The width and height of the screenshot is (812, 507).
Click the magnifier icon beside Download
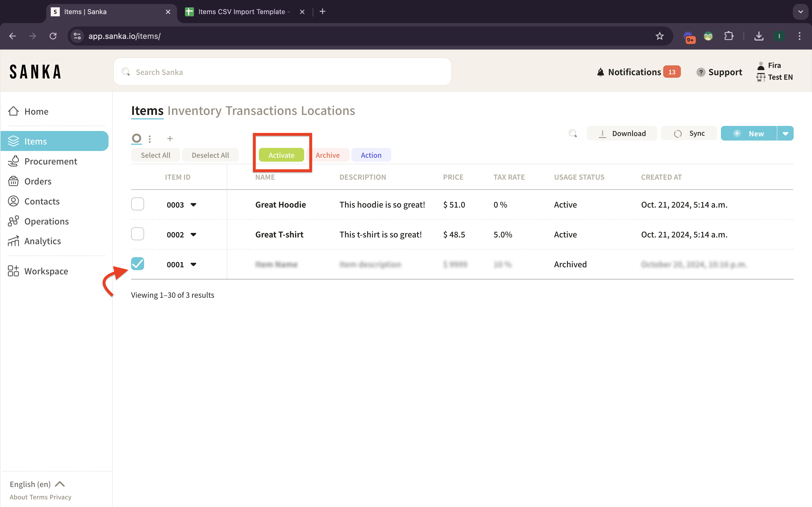(x=573, y=134)
